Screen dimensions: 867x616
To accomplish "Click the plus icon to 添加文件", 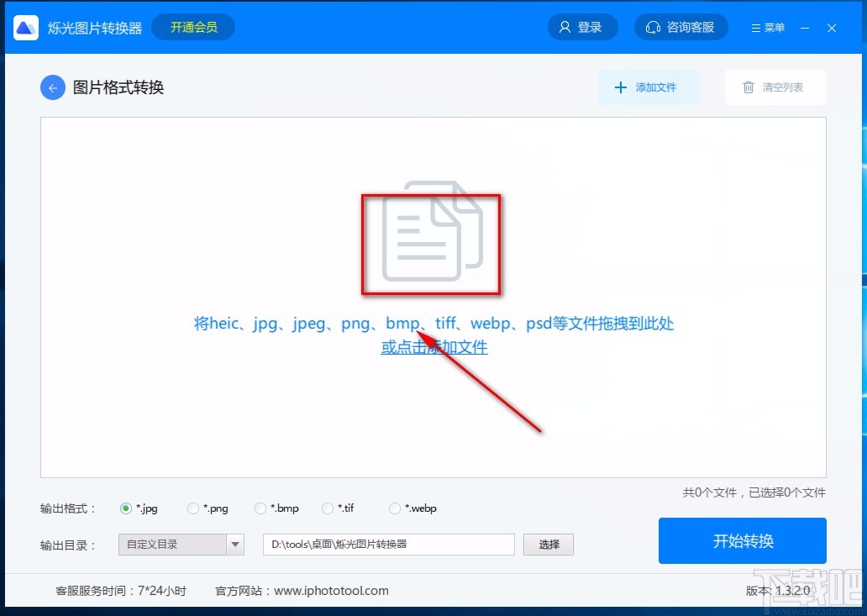I will [621, 87].
